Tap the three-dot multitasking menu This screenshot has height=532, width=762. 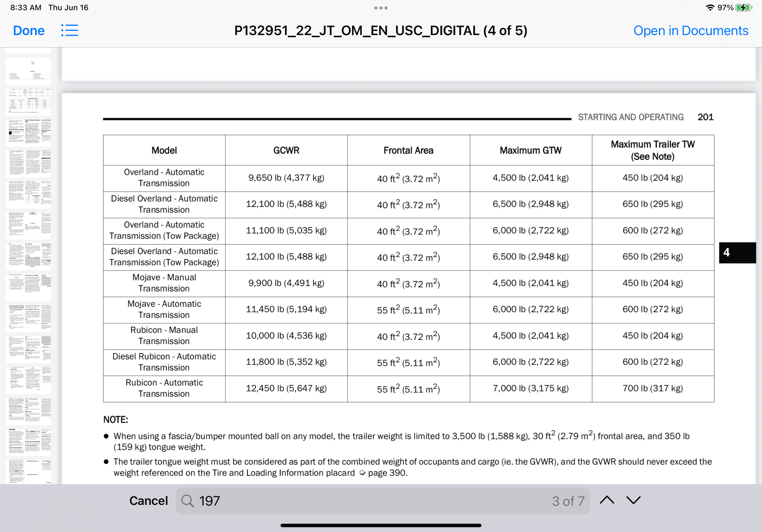(381, 8)
